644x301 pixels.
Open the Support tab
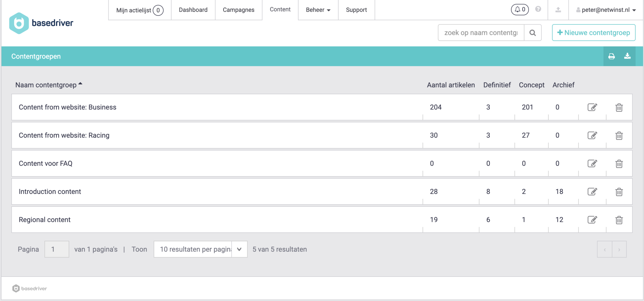click(x=356, y=10)
